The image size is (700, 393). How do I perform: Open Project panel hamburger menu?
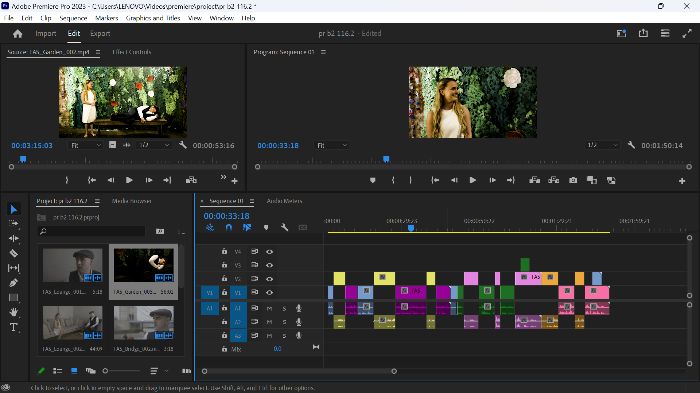[97, 201]
